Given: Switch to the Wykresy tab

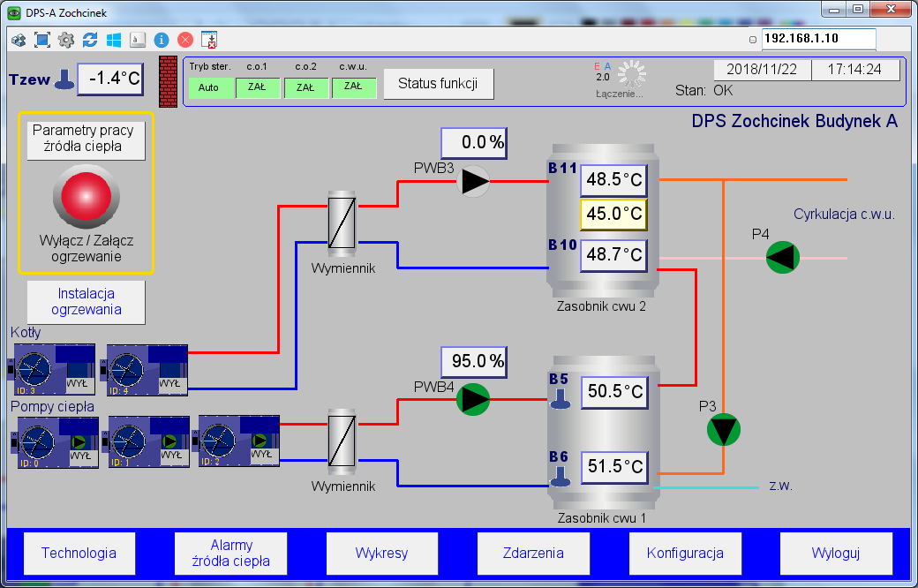Looking at the screenshot, I should [x=381, y=554].
